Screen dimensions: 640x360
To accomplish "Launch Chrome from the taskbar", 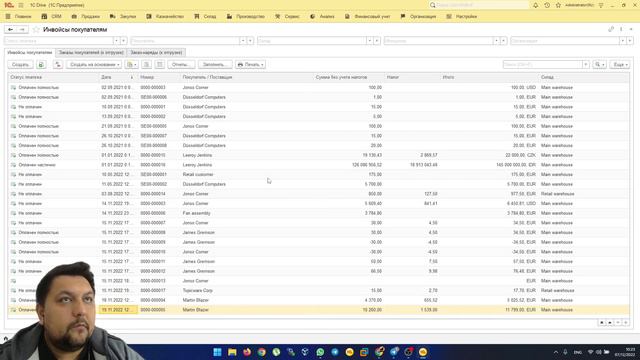I will pyautogui.click(x=262, y=352).
